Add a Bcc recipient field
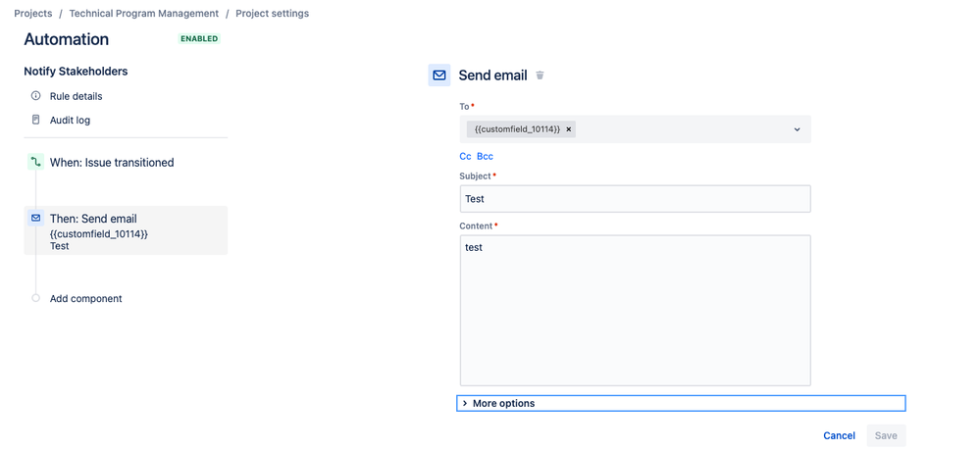 [x=485, y=156]
